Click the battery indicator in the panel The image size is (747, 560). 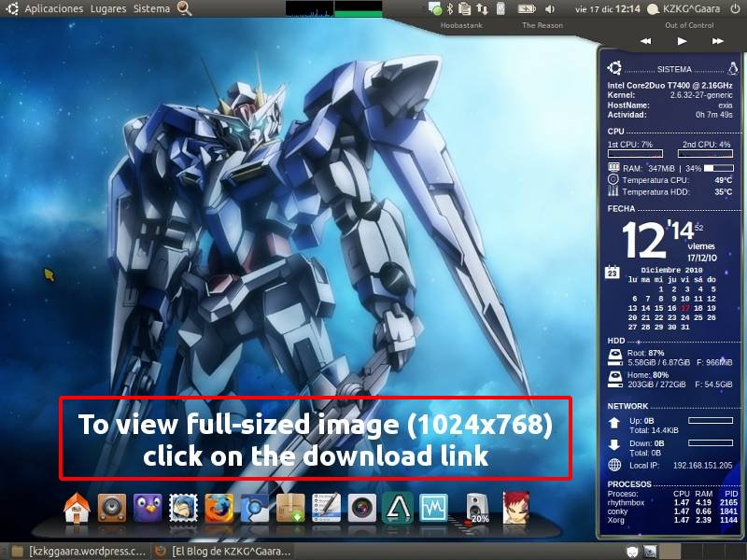pyautogui.click(x=527, y=8)
